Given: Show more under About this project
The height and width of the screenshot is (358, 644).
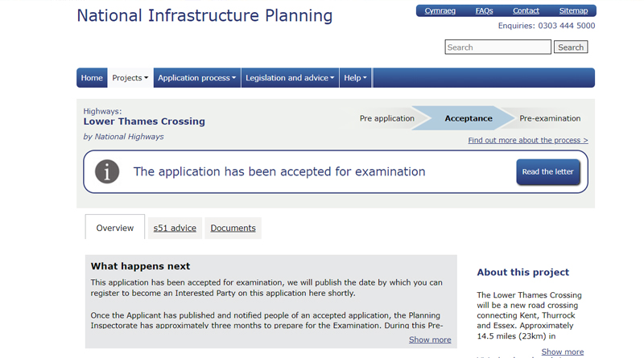Looking at the screenshot, I should click(x=562, y=352).
